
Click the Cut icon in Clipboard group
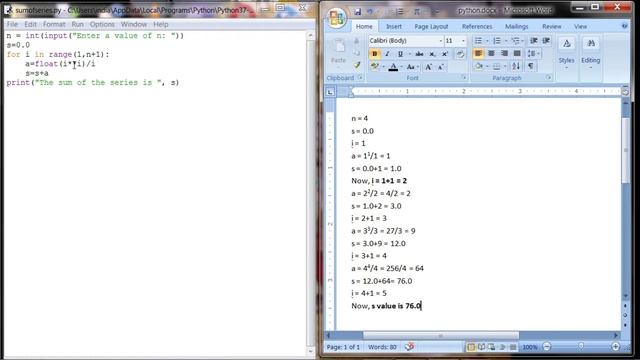[357, 41]
